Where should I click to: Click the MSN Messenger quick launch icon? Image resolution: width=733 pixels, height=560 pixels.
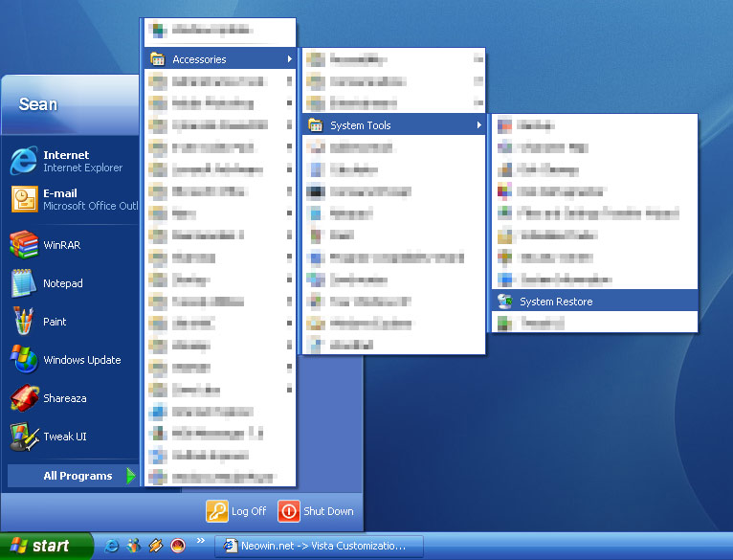click(x=133, y=546)
